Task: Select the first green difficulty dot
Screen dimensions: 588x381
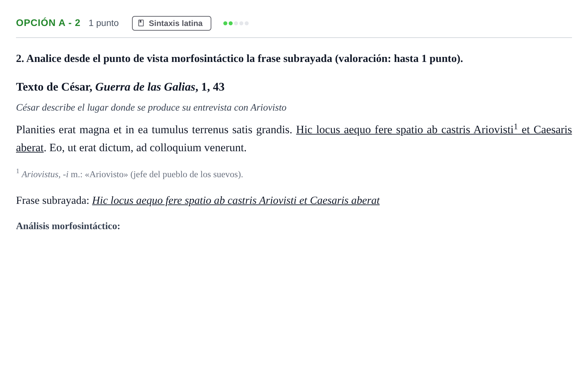Action: (x=225, y=23)
